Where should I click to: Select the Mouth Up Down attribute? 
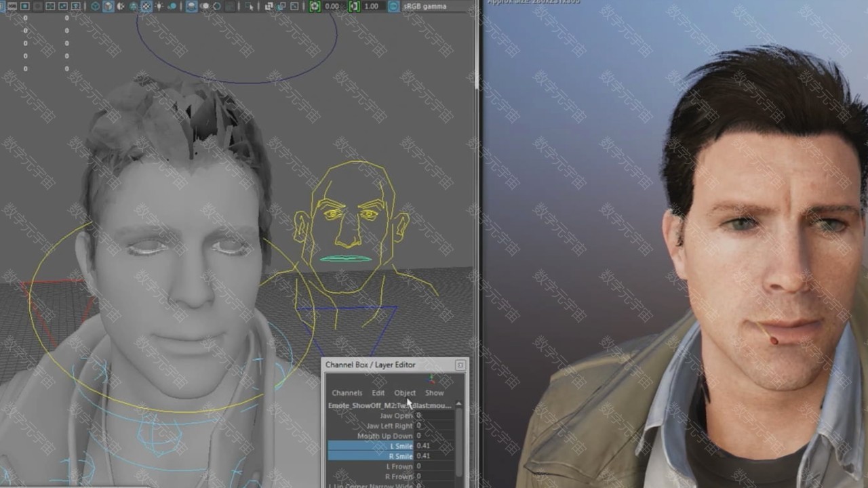(384, 436)
